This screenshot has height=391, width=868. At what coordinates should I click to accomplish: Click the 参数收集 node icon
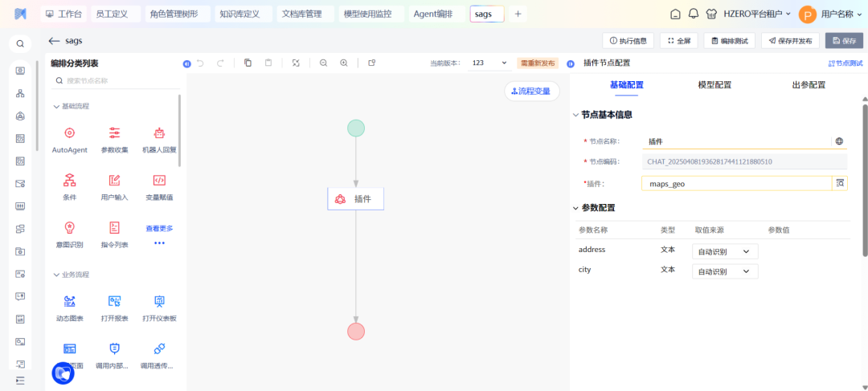point(114,133)
